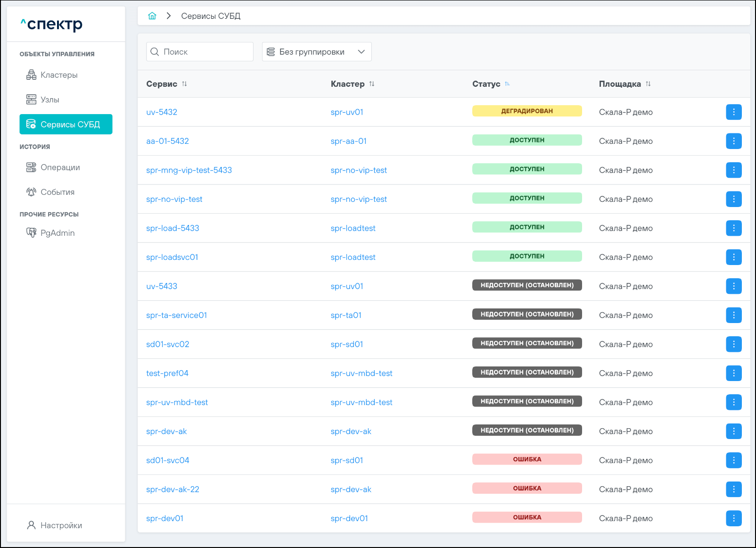Image resolution: width=756 pixels, height=548 pixels.
Task: Open Операции in the history section
Action: [60, 167]
